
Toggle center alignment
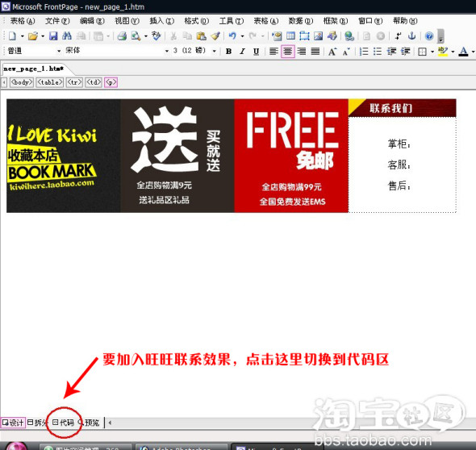[287, 52]
